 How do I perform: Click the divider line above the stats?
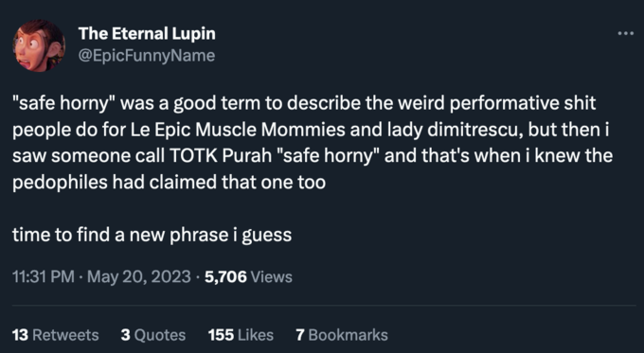[x=324, y=306]
